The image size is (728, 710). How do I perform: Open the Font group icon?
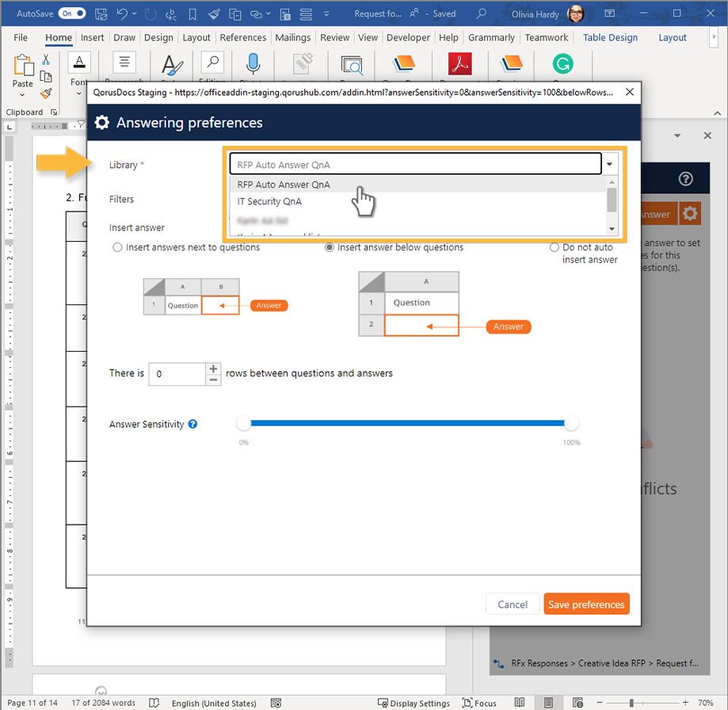point(79,63)
